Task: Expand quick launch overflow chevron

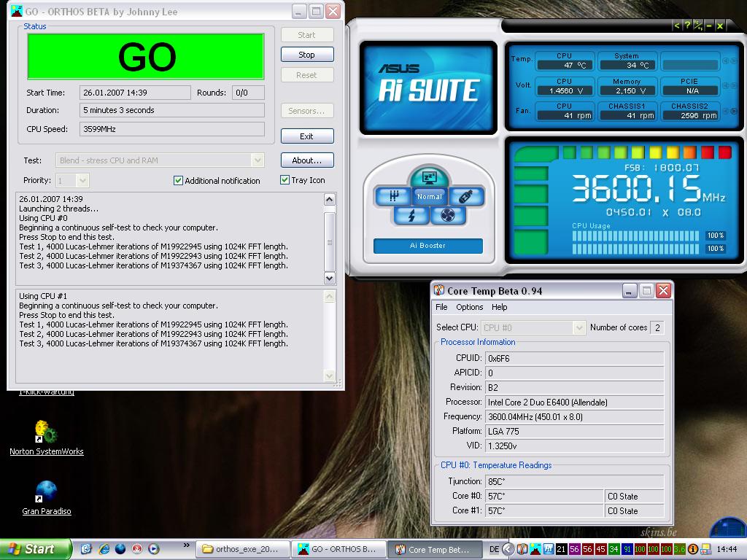Action: (x=186, y=545)
